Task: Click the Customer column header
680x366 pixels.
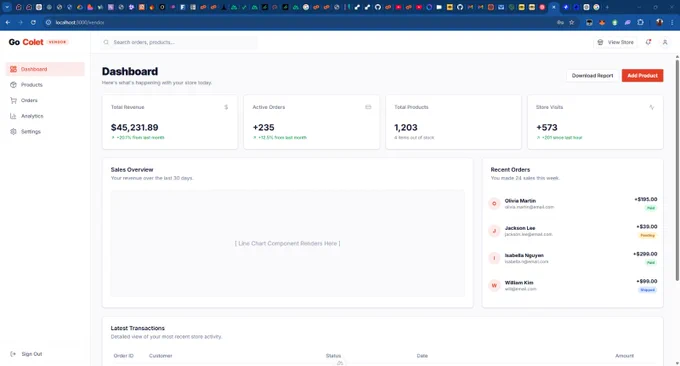Action: 160,356
